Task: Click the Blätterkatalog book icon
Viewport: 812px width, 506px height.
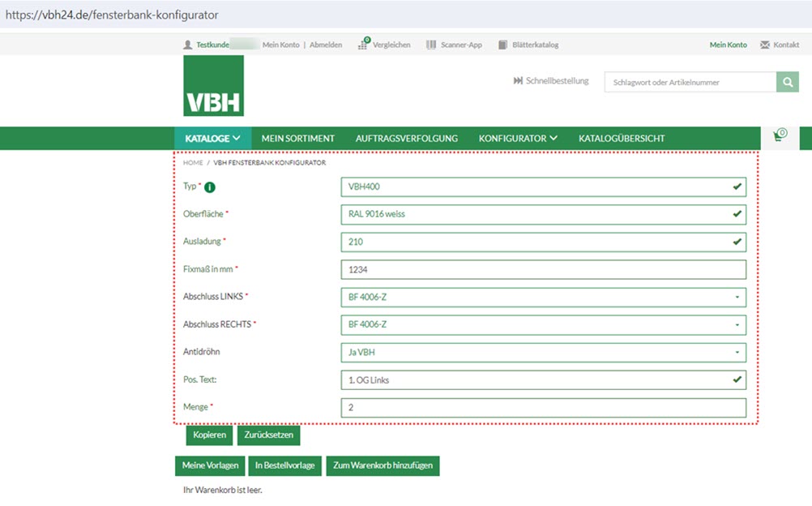Action: click(502, 45)
